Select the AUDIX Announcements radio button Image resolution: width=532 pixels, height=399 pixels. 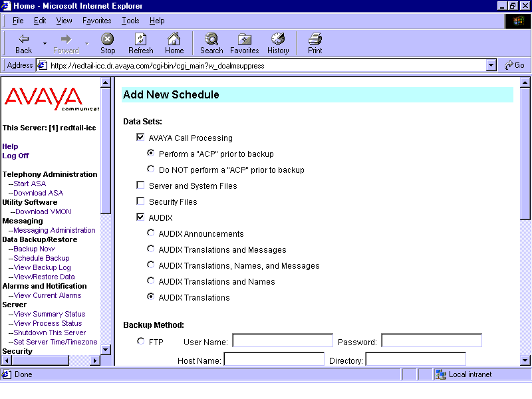(151, 232)
